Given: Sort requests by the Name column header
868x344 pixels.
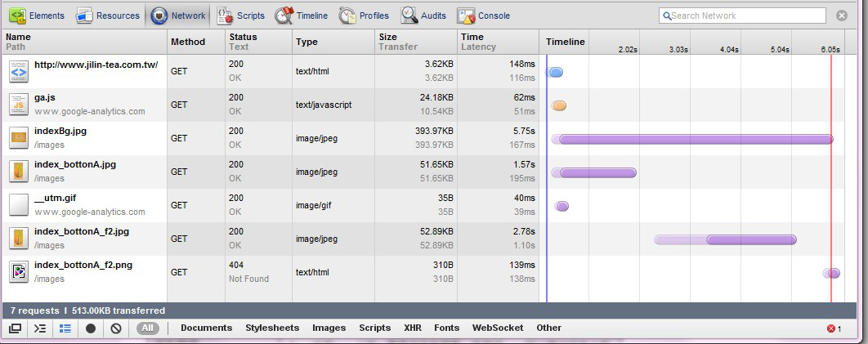Looking at the screenshot, I should coord(86,42).
